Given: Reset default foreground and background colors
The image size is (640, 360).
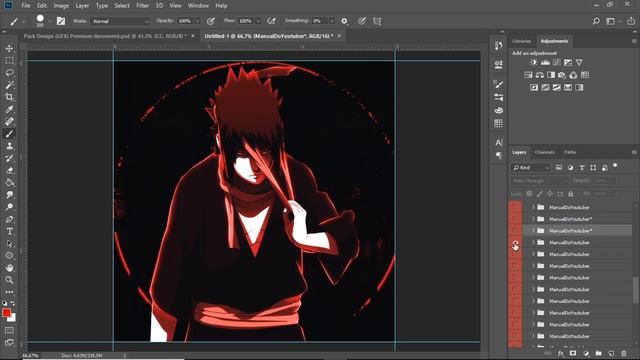Looking at the screenshot, I should pos(4,303).
